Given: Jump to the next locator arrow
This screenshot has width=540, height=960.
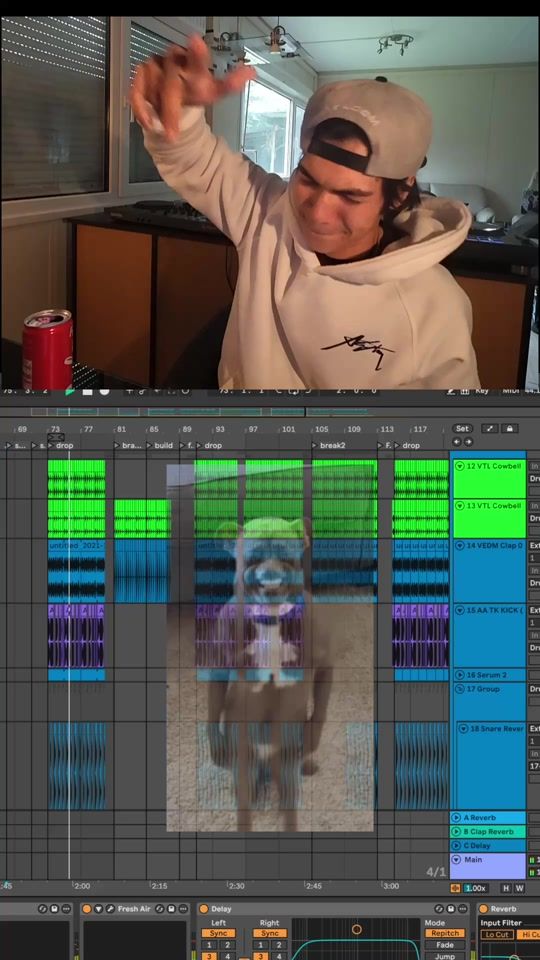Looking at the screenshot, I should [x=468, y=441].
